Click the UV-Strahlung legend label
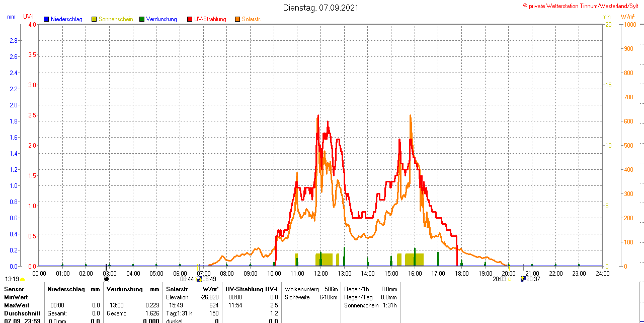This screenshot has height=323, width=644. pyautogui.click(x=210, y=19)
